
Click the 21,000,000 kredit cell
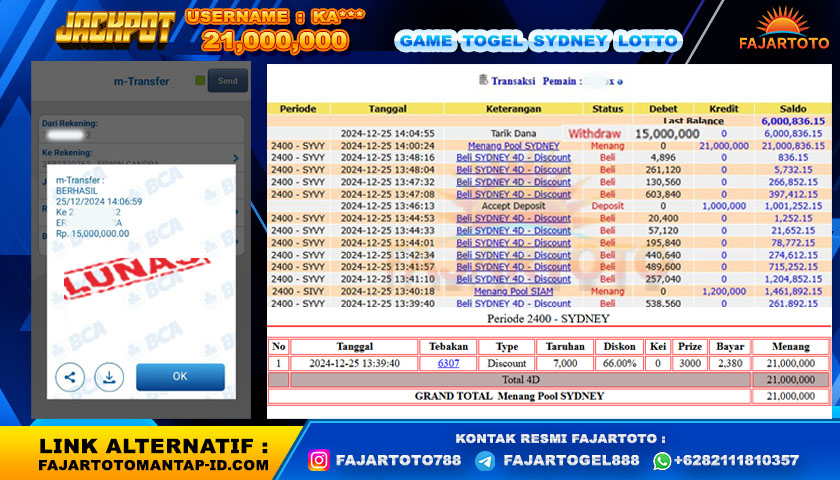coord(724,146)
